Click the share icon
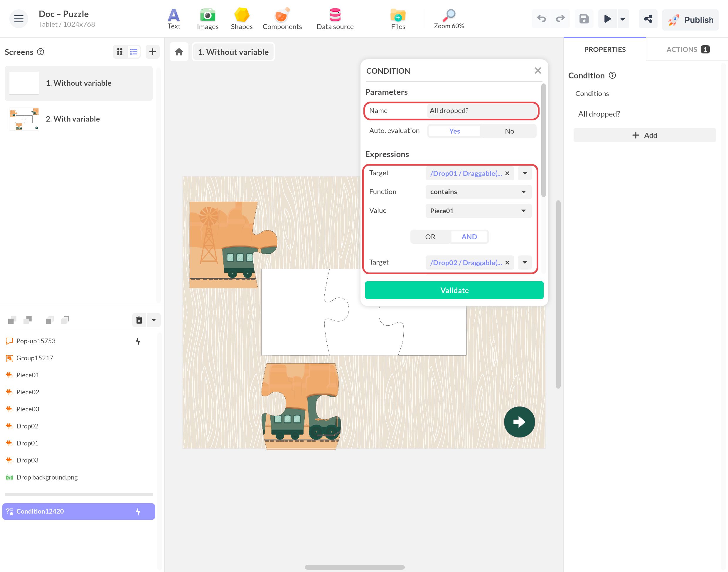 coord(648,19)
